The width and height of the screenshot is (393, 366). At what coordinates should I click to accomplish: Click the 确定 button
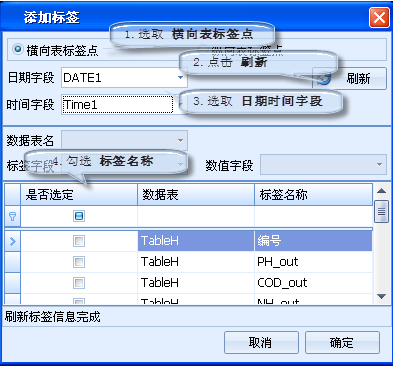pyautogui.click(x=342, y=342)
